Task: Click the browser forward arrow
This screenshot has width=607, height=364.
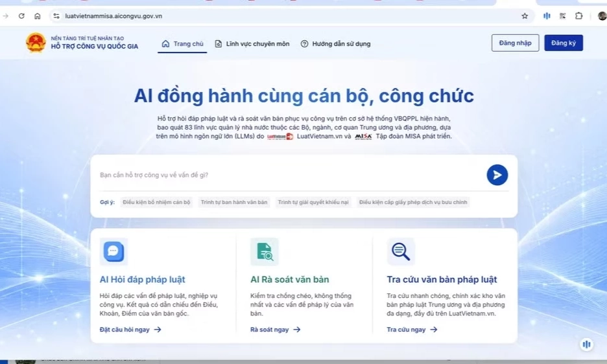Action: click(x=5, y=16)
